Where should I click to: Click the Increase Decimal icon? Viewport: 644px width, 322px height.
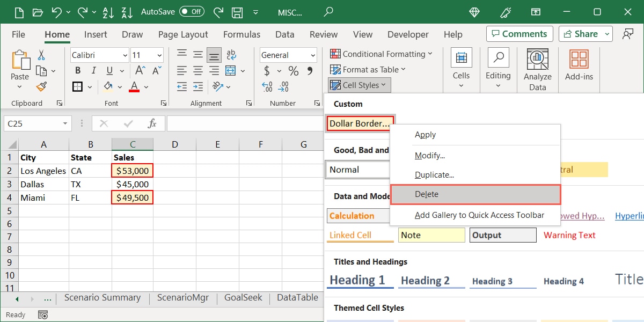pos(267,86)
